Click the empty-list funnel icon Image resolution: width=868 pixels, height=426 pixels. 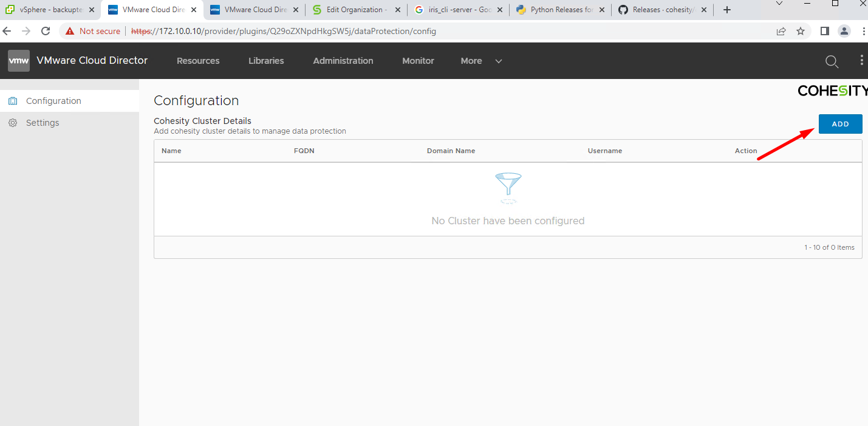(x=508, y=188)
